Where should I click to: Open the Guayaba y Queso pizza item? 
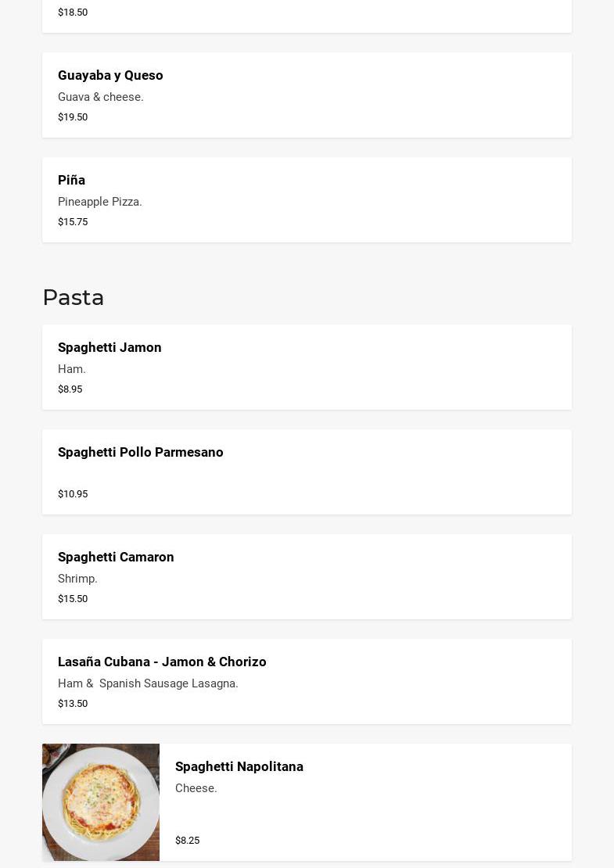point(110,76)
